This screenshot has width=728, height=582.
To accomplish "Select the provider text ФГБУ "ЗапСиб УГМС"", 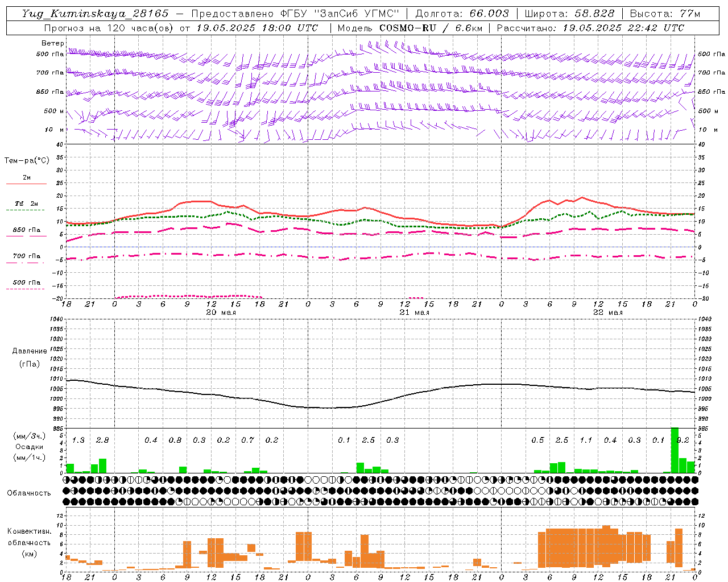I will [340, 14].
